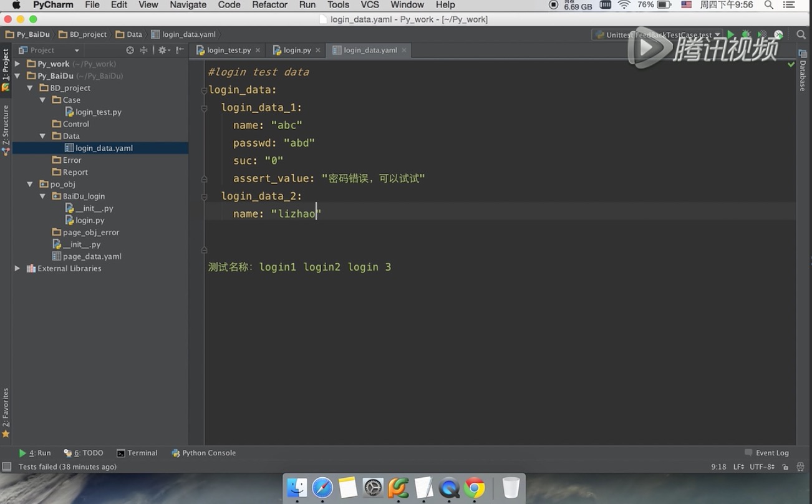The image size is (812, 504).
Task: Collapse the BaiDu_login folder
Action: pos(42,196)
